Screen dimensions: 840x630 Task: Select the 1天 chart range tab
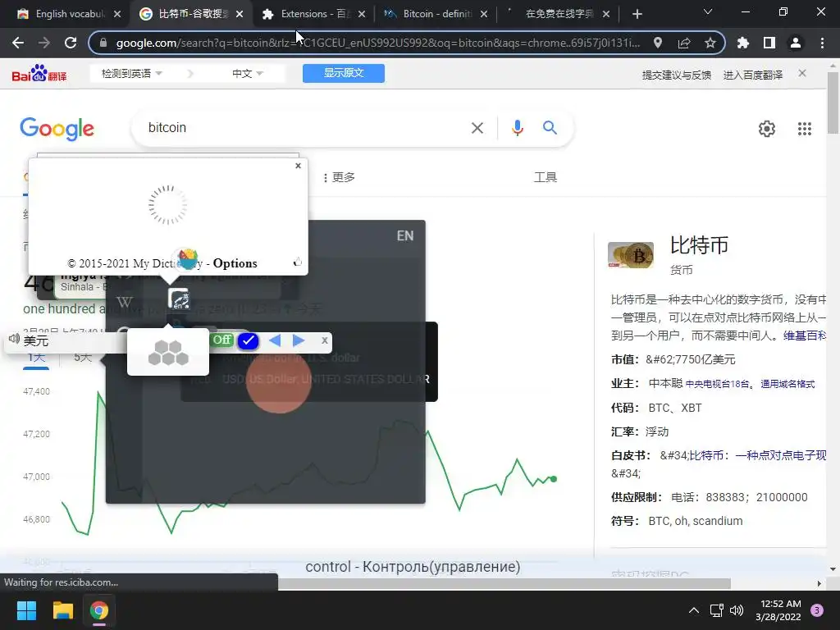(x=36, y=358)
